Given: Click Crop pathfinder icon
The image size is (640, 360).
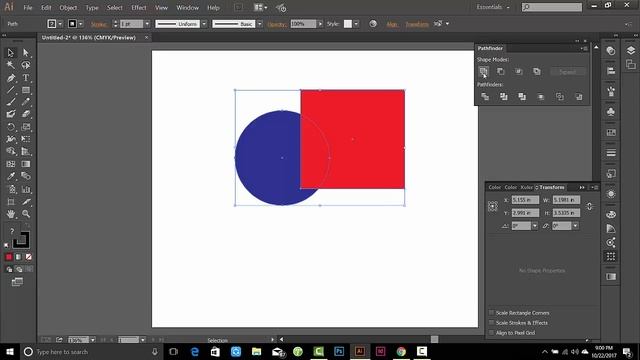Looking at the screenshot, I should pyautogui.click(x=541, y=97).
